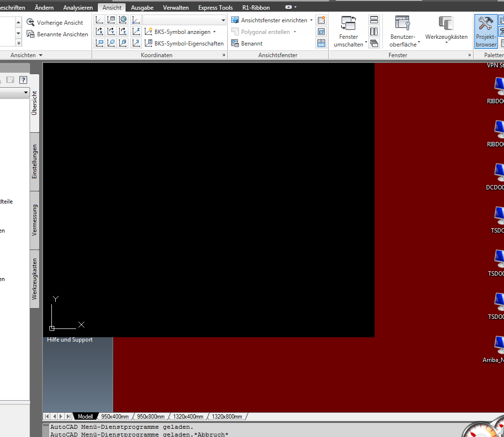Click the clip viewport icon
Screen dimensions: 504x437
pyautogui.click(x=321, y=31)
